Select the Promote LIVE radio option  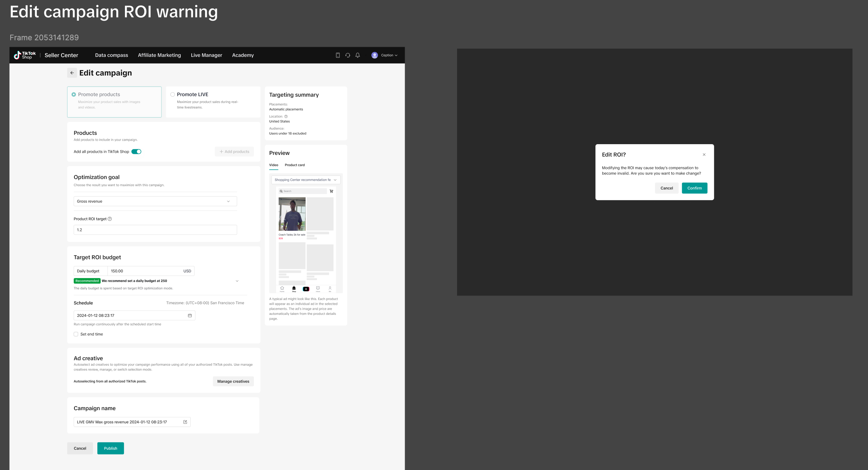tap(172, 95)
